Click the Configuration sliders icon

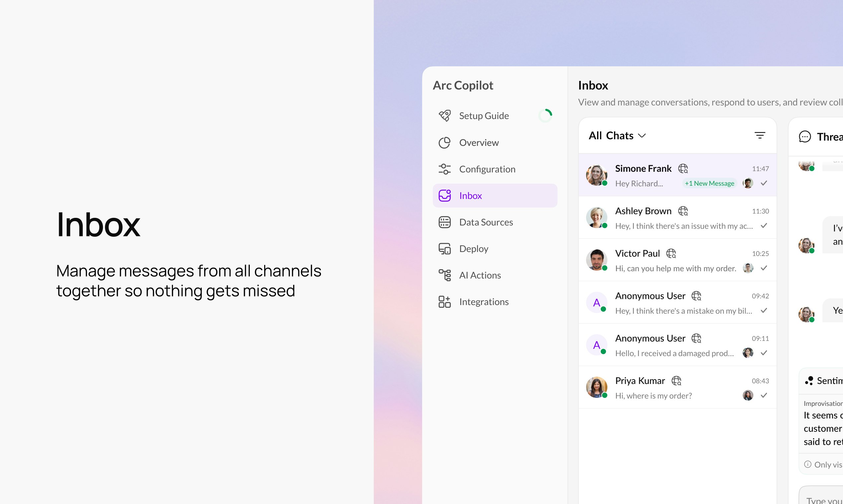(x=444, y=169)
